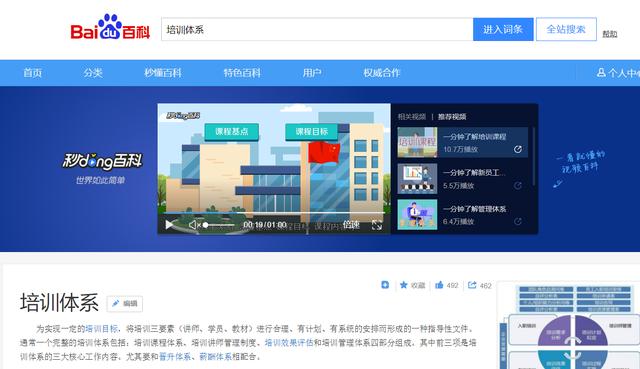Switch to the 相关视频 tab

click(412, 117)
